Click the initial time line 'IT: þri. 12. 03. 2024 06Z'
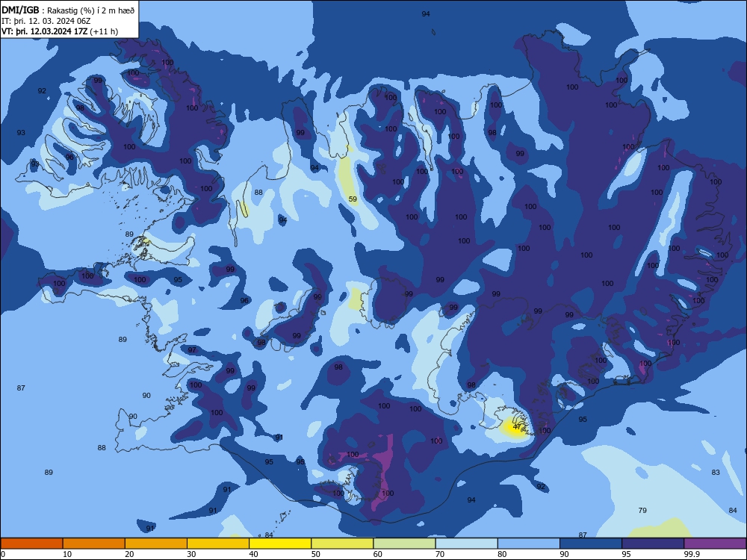 [x=46, y=21]
